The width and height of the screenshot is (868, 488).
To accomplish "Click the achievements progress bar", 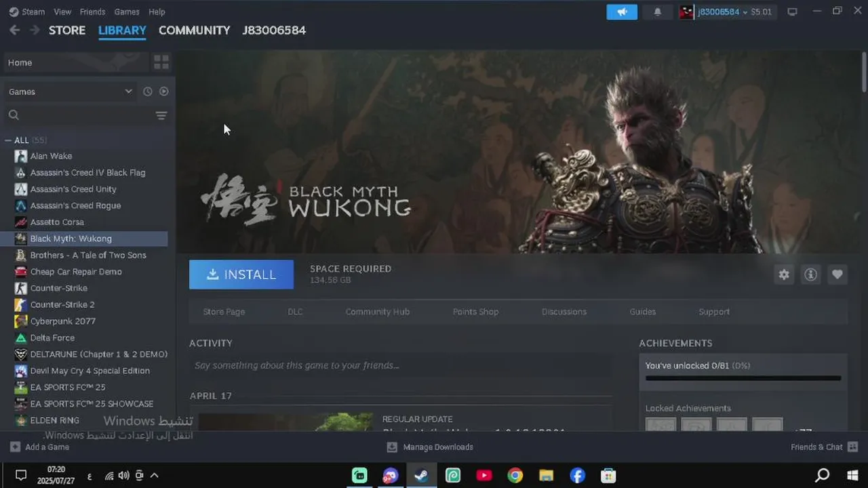I will point(743,378).
